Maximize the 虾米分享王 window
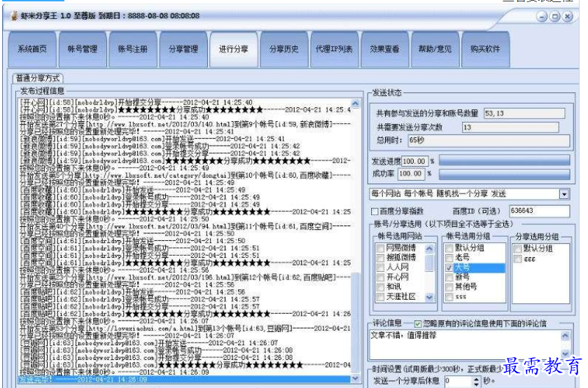Image resolution: width=588 pixels, height=388 pixels. (x=555, y=17)
